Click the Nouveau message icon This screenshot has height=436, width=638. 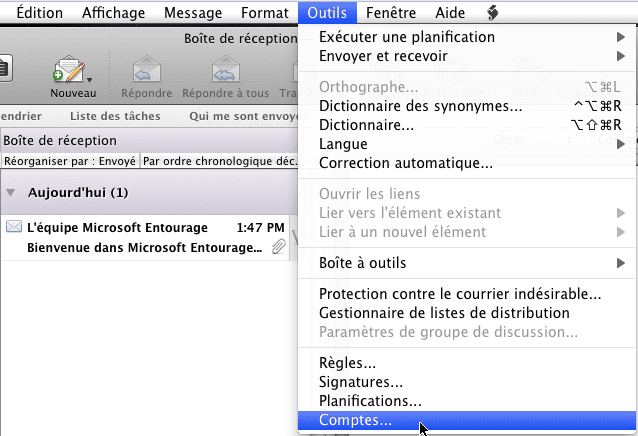pos(69,69)
